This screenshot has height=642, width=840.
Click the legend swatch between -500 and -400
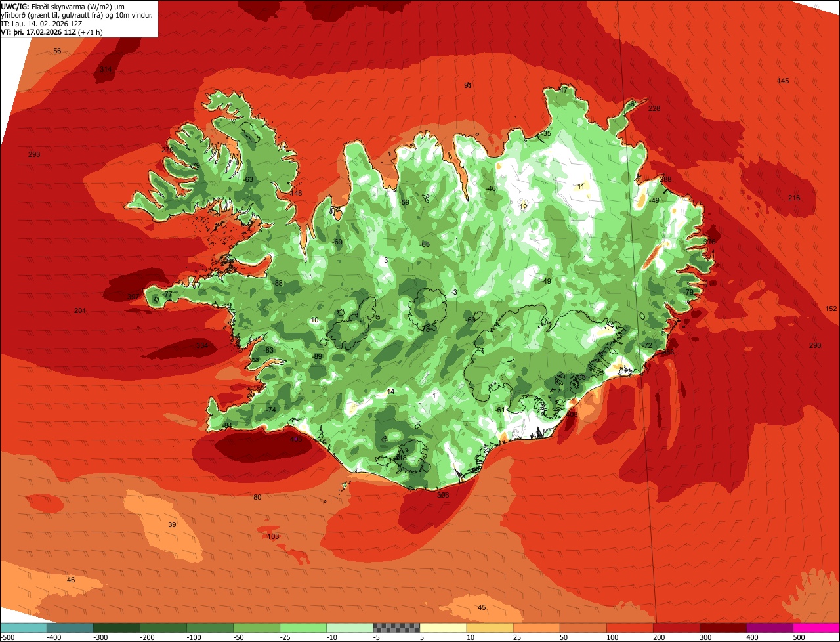(x=24, y=627)
